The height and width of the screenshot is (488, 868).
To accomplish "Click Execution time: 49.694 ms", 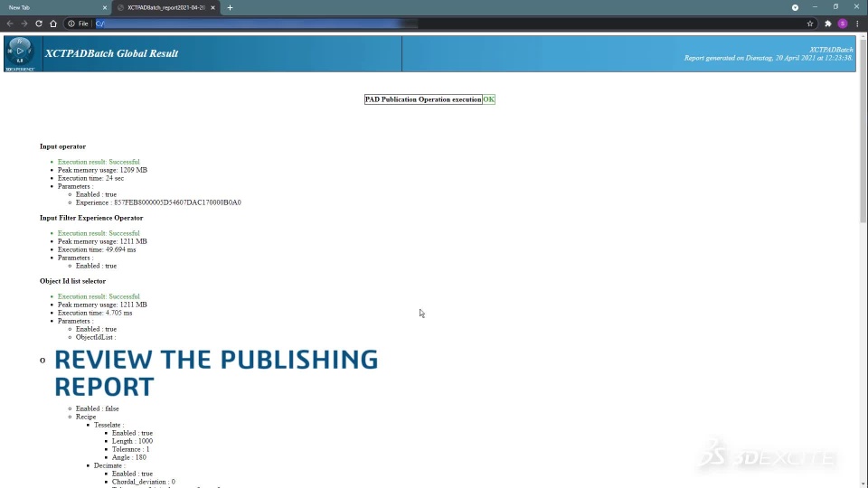I will [x=97, y=249].
